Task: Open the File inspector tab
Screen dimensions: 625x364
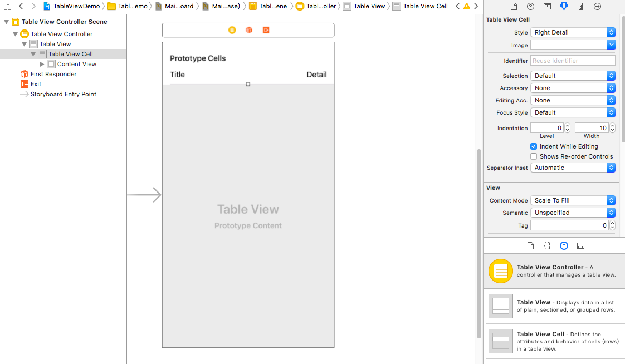Action: (x=514, y=7)
